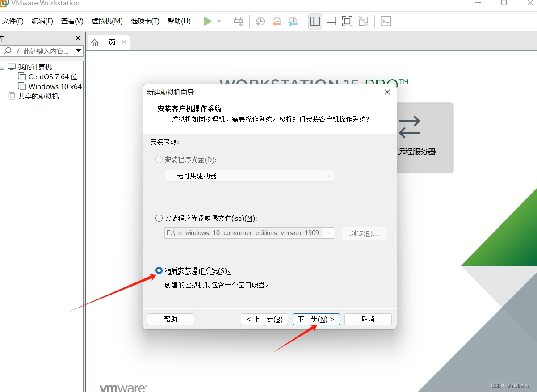The image size is (537, 392).
Task: Open the library search filter dropdown arrow
Action: coord(79,51)
